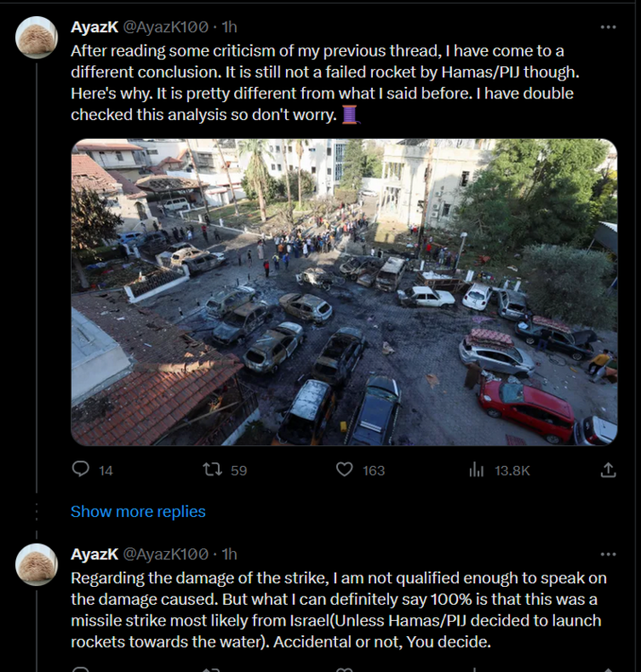The image size is (641, 672).
Task: Click the thread spool emoji in first tweet
Action: click(x=351, y=115)
